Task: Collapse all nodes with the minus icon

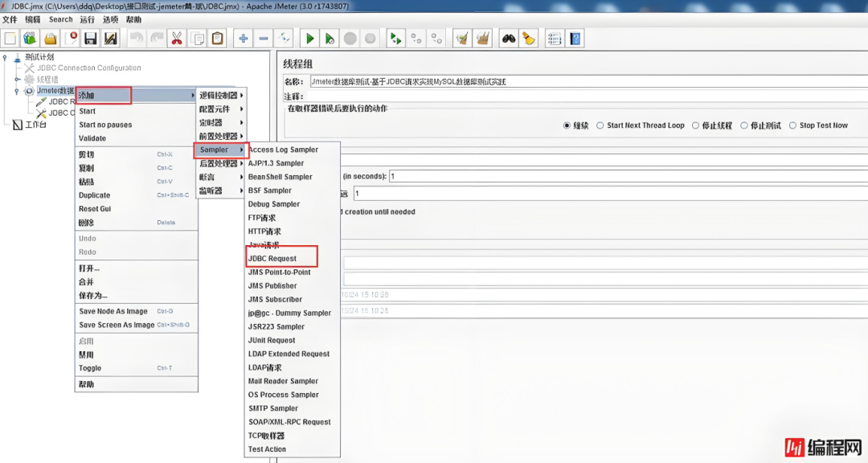Action: pyautogui.click(x=264, y=39)
